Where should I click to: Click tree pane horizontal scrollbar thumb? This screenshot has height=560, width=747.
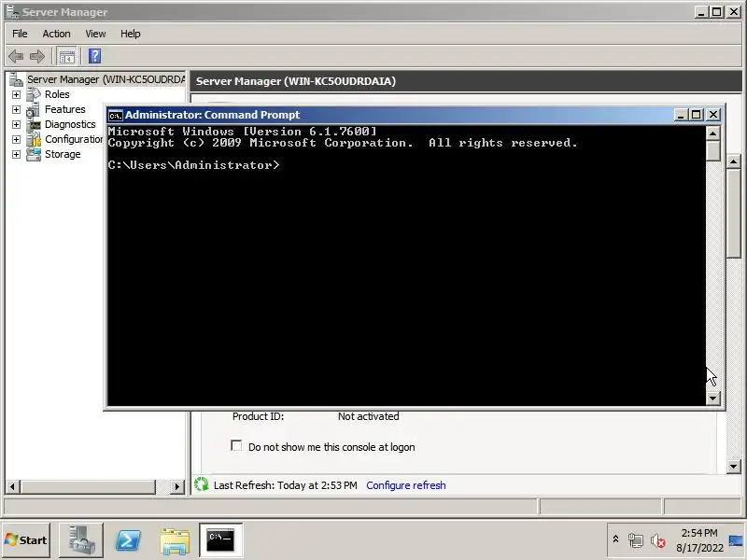(88, 486)
